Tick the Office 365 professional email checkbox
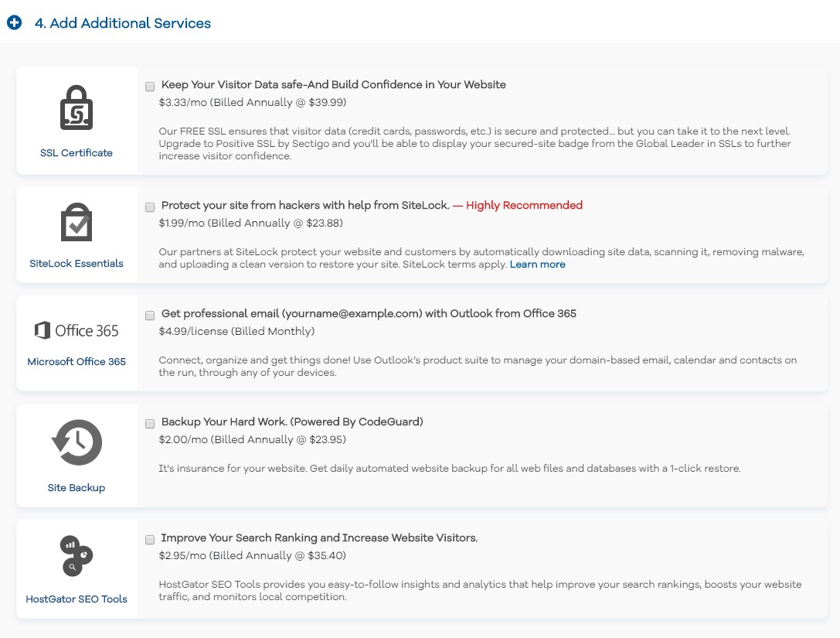Screen dimensions: 840x638 pos(150,315)
